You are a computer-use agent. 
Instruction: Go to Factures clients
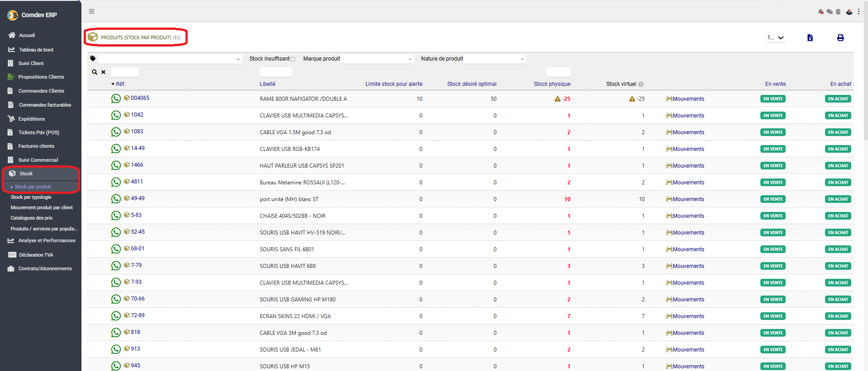[36, 146]
